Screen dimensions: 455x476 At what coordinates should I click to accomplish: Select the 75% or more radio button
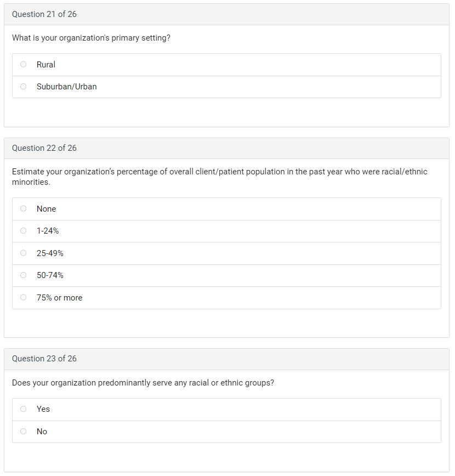coord(23,297)
